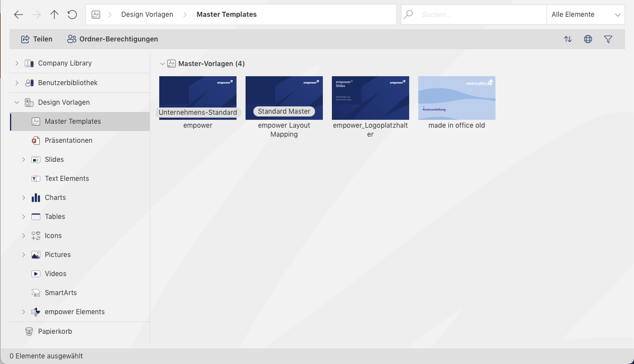Image resolution: width=634 pixels, height=364 pixels.
Task: Open Tables folder in tree
Action: pyautogui.click(x=80, y=217)
